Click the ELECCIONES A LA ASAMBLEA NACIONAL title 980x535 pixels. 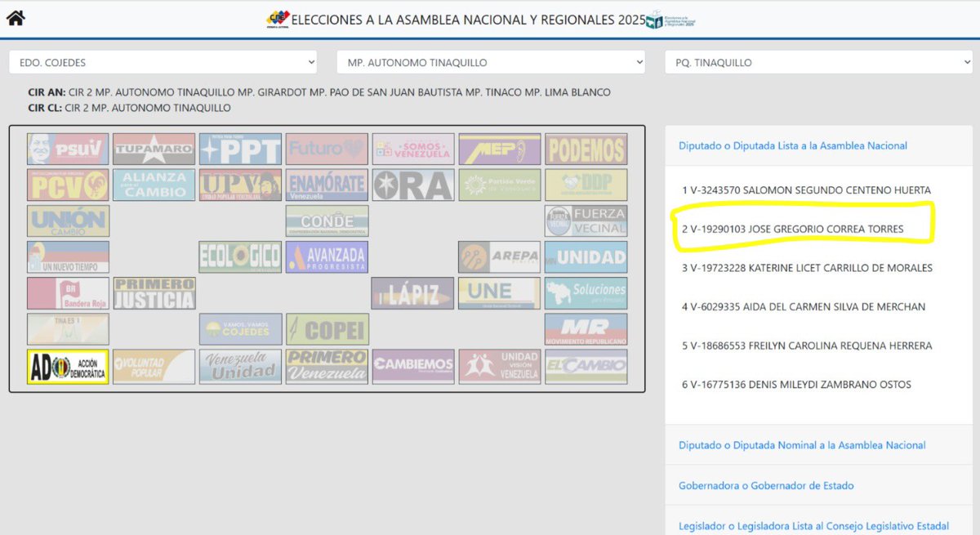pos(468,19)
